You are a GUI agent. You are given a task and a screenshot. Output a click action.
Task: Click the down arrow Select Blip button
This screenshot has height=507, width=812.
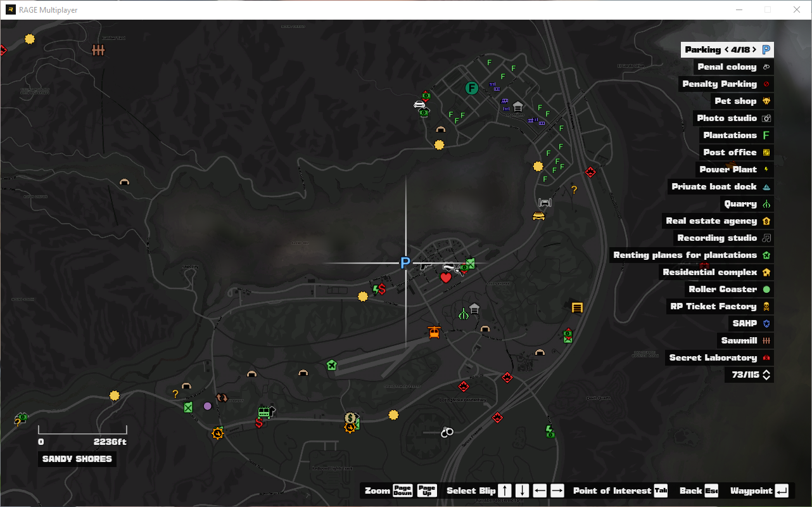[522, 491]
